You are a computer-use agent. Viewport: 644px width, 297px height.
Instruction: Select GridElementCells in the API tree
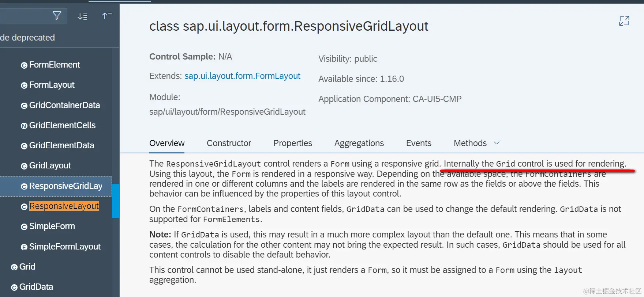click(62, 125)
